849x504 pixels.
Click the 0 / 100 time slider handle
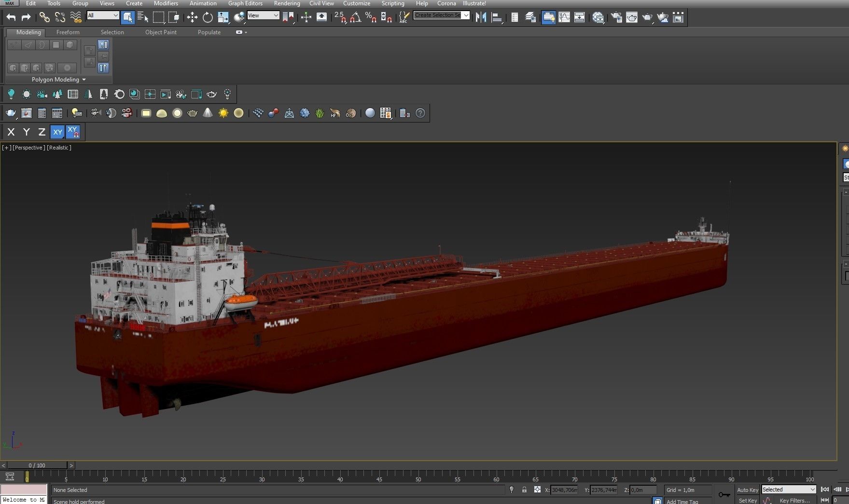click(x=37, y=465)
